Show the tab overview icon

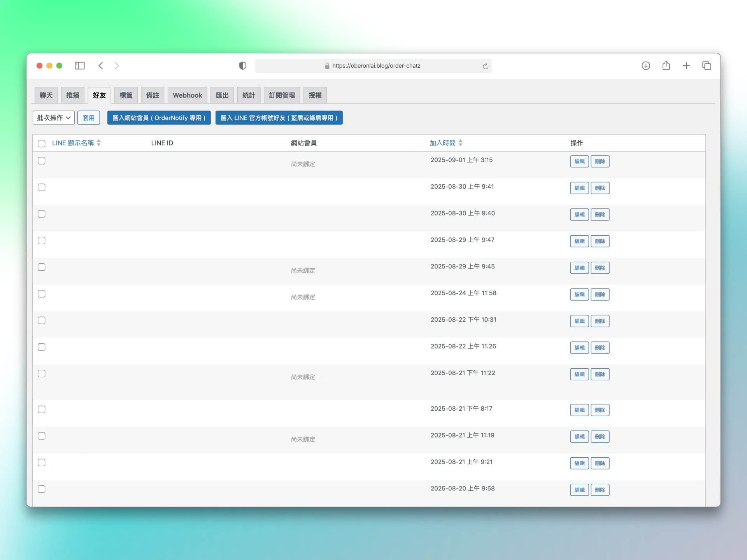tap(707, 66)
